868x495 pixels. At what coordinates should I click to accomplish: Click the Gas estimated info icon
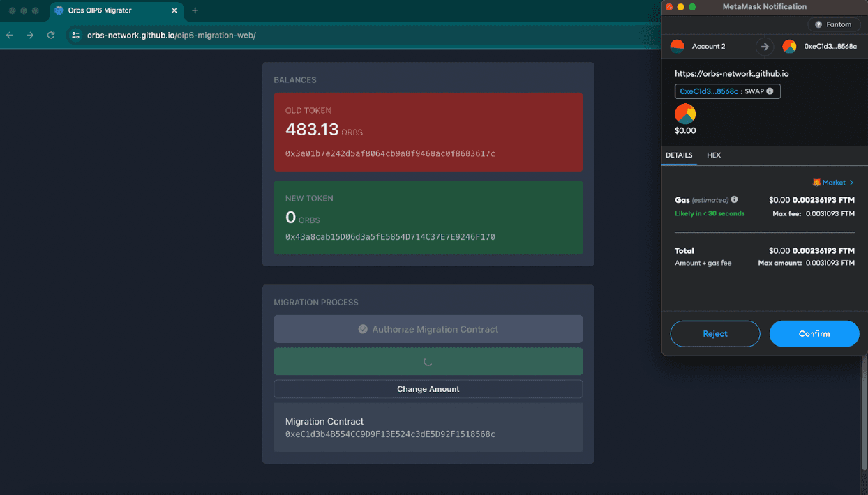[x=734, y=199]
